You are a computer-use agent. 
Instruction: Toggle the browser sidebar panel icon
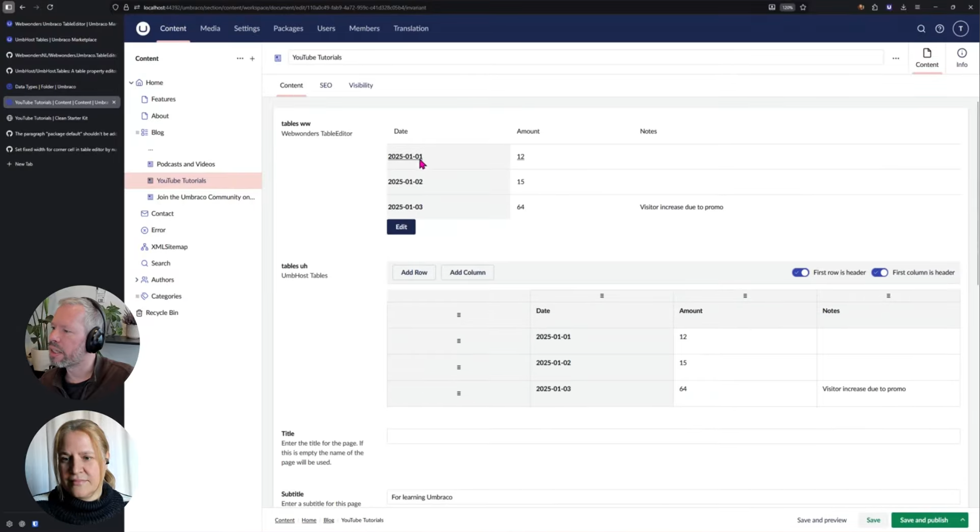tap(9, 7)
